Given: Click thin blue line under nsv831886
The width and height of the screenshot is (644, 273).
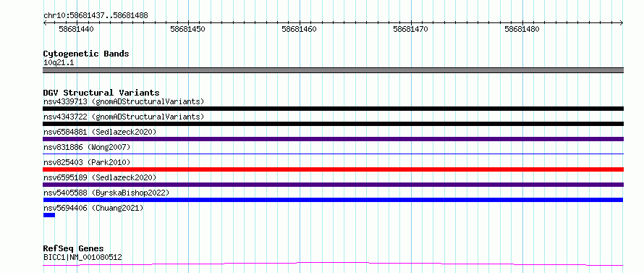Looking at the screenshot, I should (333, 154).
